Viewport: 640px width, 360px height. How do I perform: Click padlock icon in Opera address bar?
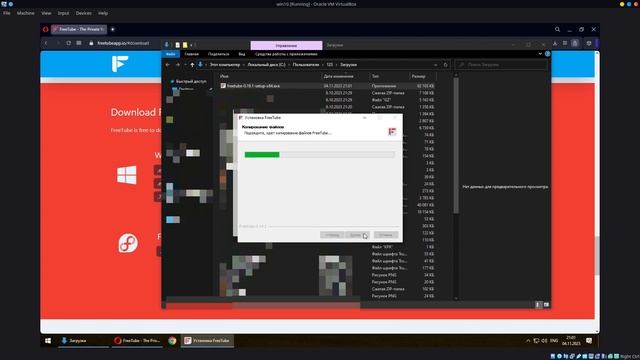(91, 43)
